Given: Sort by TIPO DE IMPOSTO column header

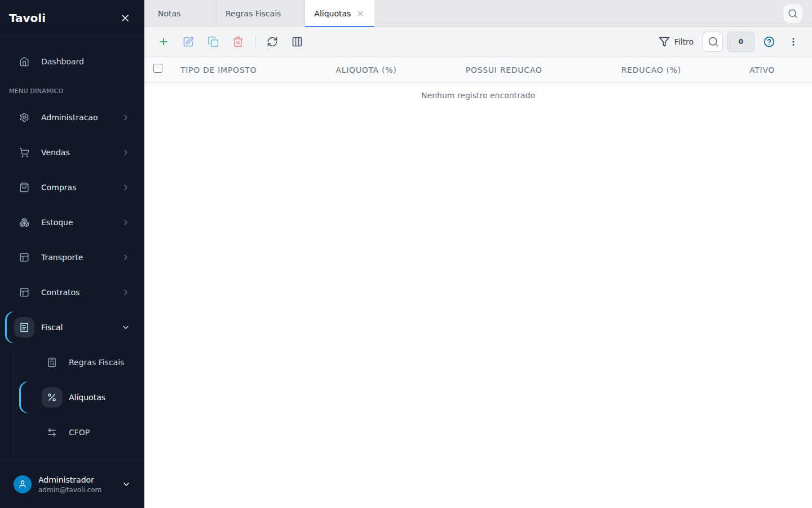Looking at the screenshot, I should click(x=218, y=70).
